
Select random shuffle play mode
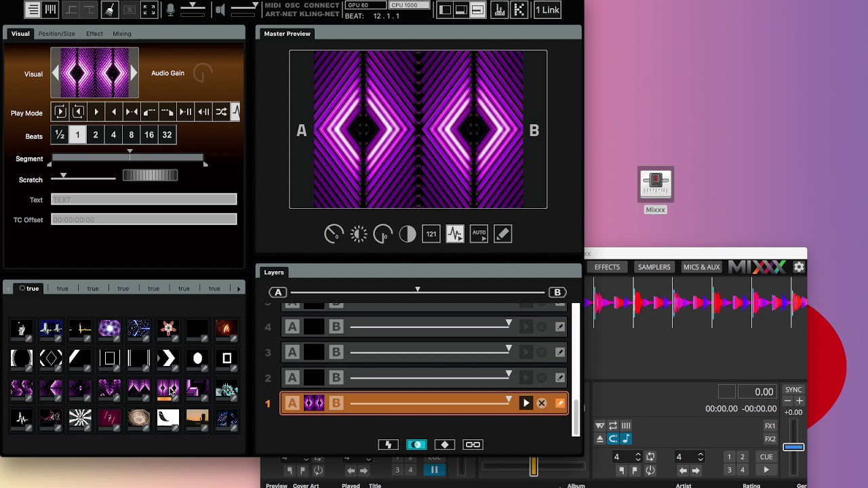221,112
